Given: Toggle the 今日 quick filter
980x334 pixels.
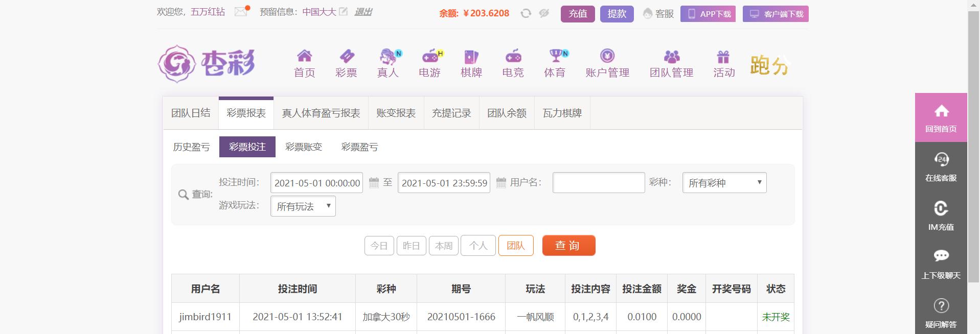Looking at the screenshot, I should (x=379, y=246).
